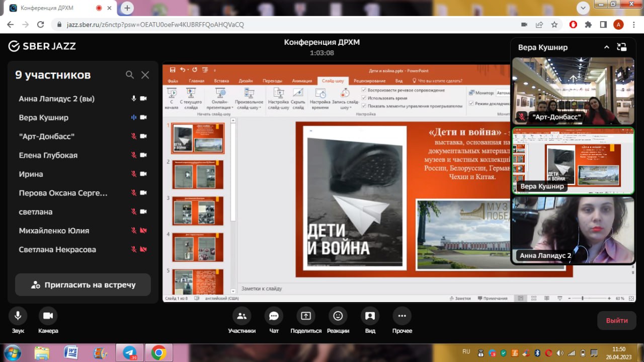The height and width of the screenshot is (362, 644).
Task: Toggle the Камера button in bottom bar
Action: click(x=48, y=316)
